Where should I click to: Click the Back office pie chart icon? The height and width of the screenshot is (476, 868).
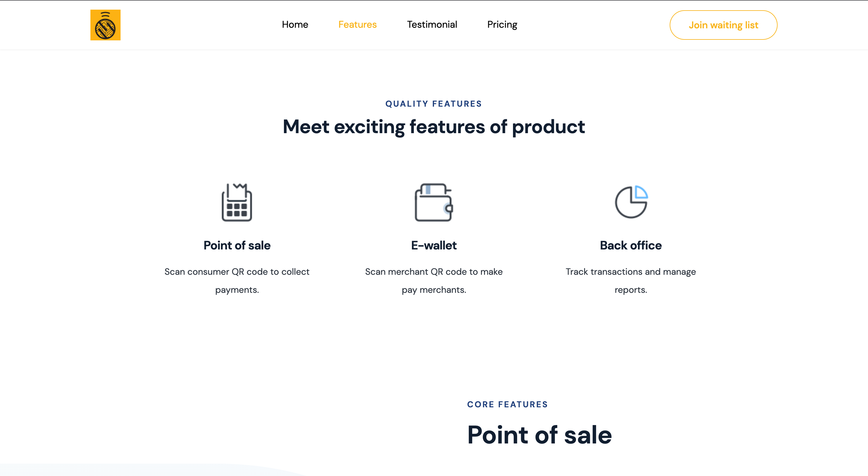click(x=631, y=202)
